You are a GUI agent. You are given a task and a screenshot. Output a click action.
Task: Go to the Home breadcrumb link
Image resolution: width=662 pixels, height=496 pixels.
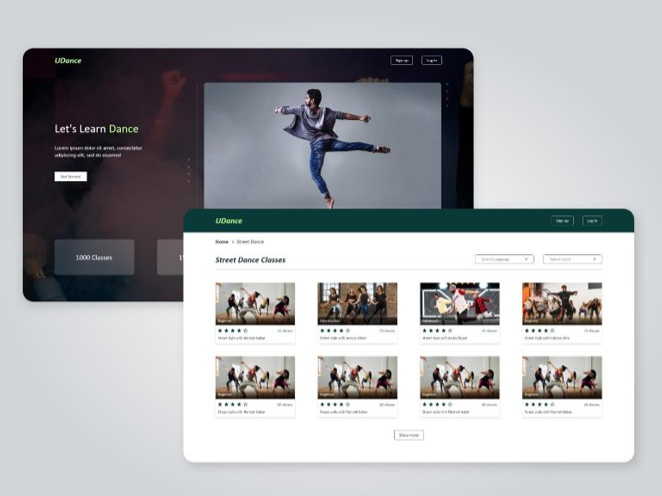222,242
